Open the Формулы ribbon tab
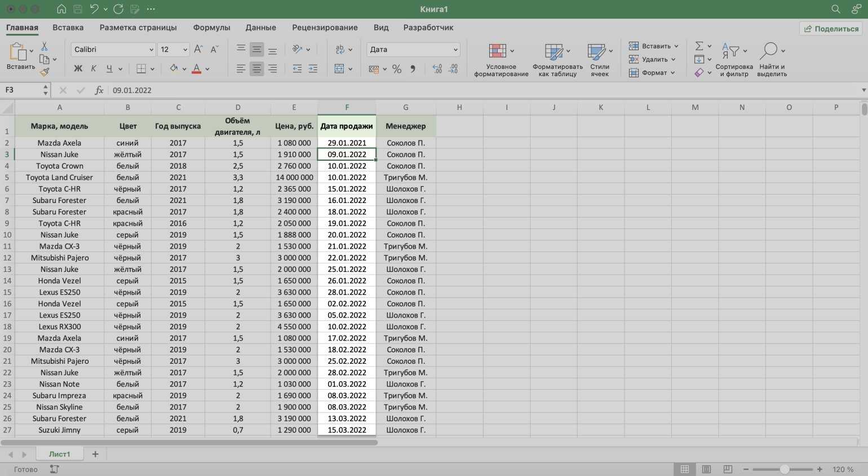The image size is (868, 476). coord(211,28)
